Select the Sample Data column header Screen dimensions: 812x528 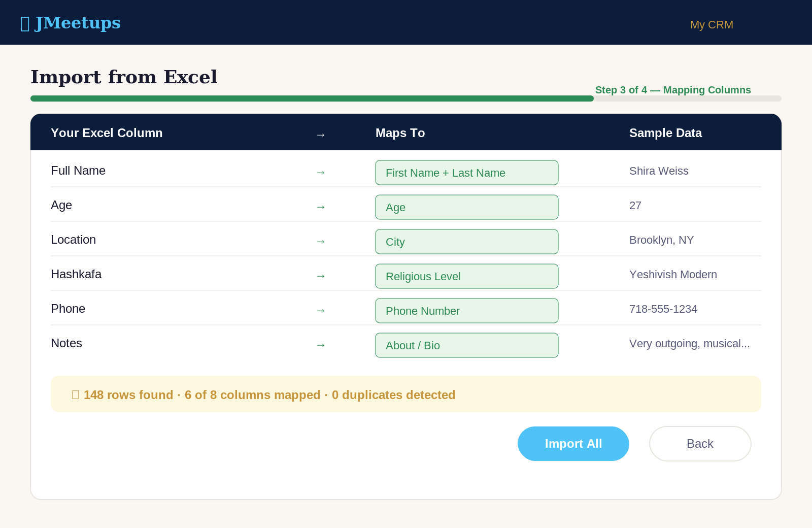pyautogui.click(x=665, y=133)
